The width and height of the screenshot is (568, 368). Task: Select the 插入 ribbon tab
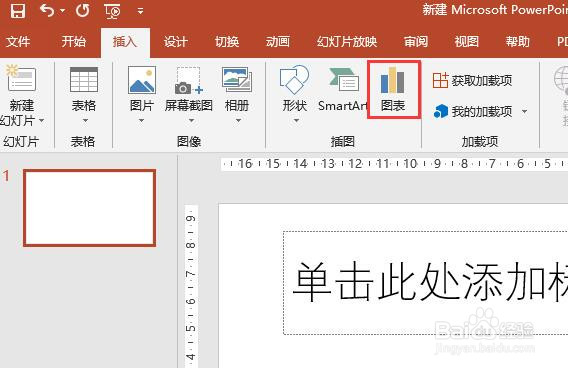[x=125, y=42]
